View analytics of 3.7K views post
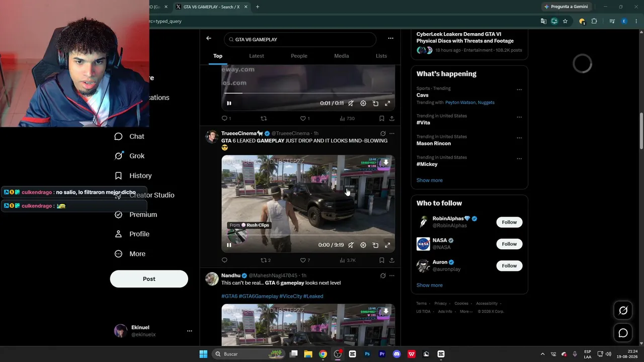 pyautogui.click(x=348, y=260)
